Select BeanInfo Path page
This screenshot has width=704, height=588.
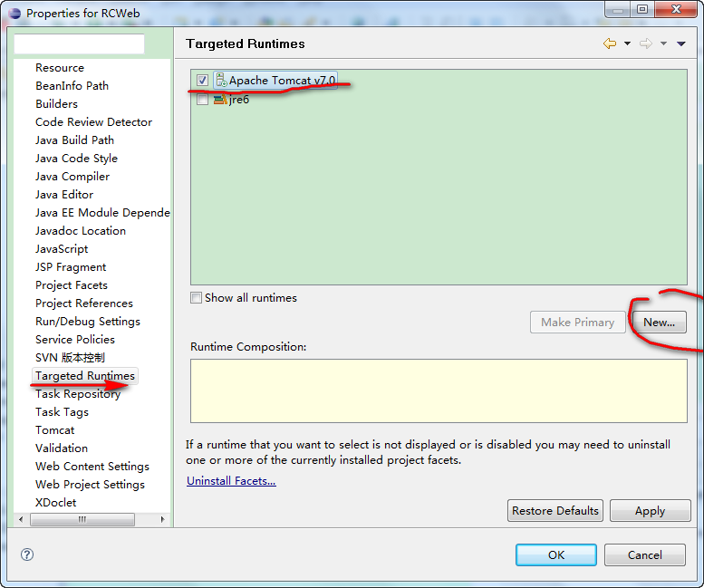[x=72, y=86]
